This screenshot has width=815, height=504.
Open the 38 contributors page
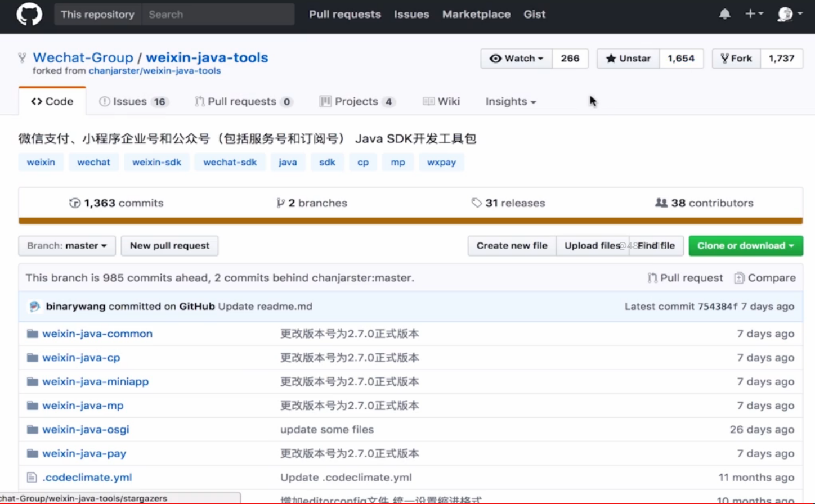704,203
